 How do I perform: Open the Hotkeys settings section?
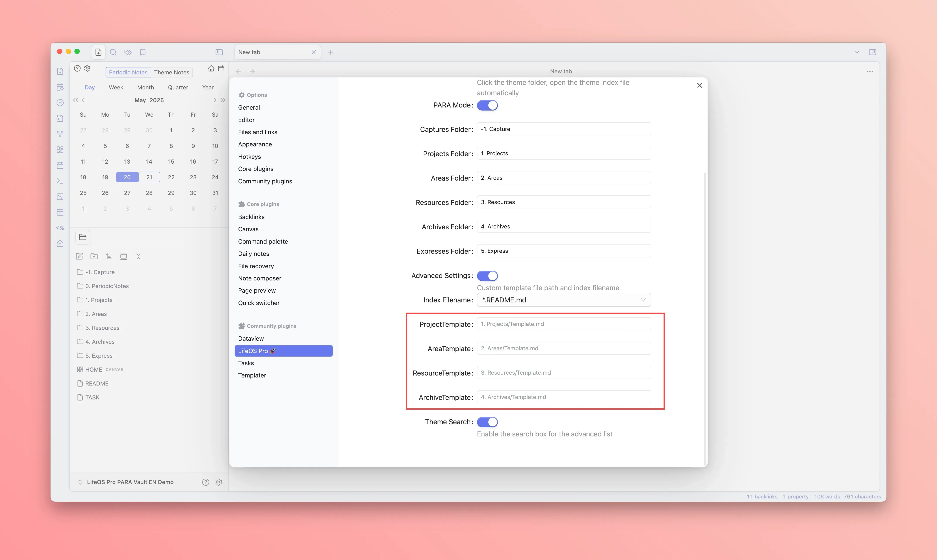click(x=249, y=157)
